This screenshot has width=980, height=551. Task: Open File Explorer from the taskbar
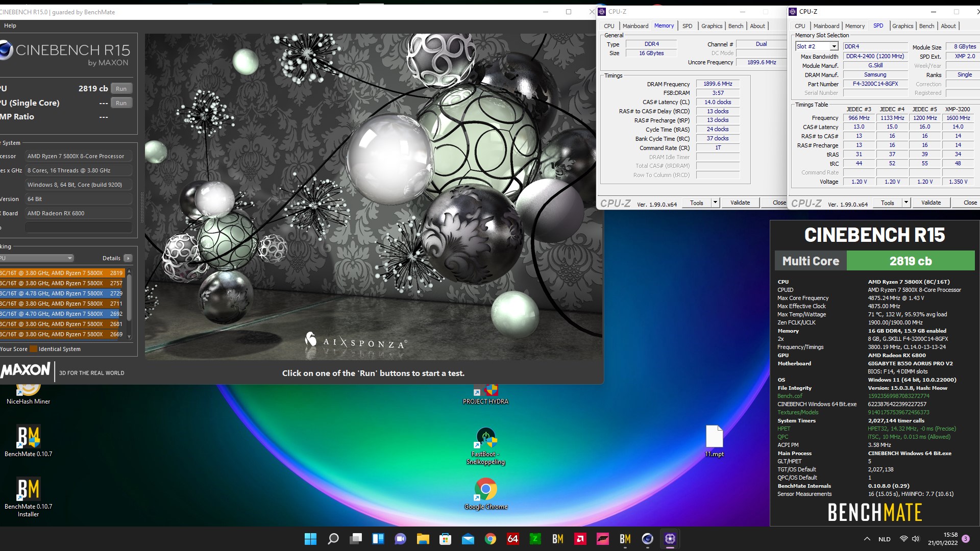[423, 539]
